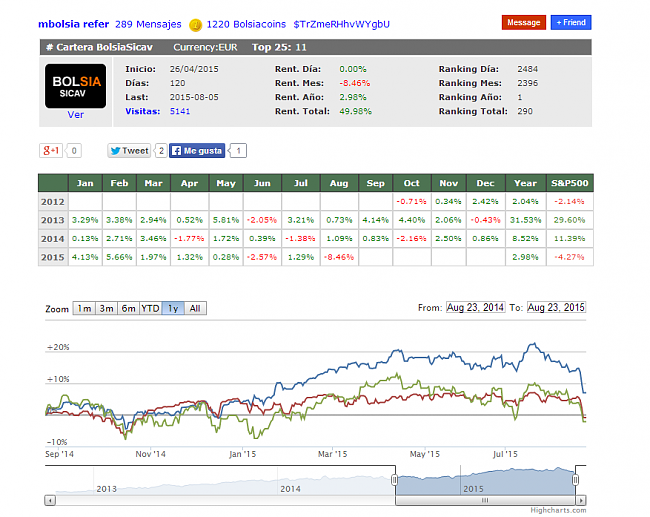Viewport: 650px width, 517px height.
Task: Click the Highcharts.com credit link
Action: tap(558, 510)
